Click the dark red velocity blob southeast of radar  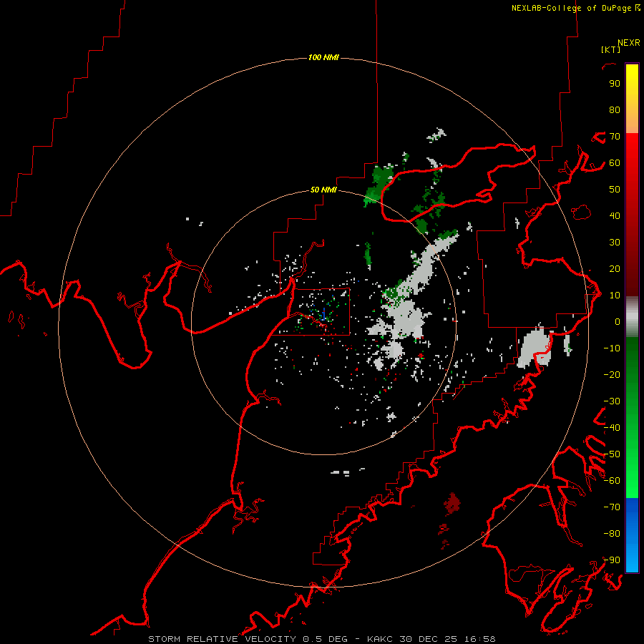452,503
